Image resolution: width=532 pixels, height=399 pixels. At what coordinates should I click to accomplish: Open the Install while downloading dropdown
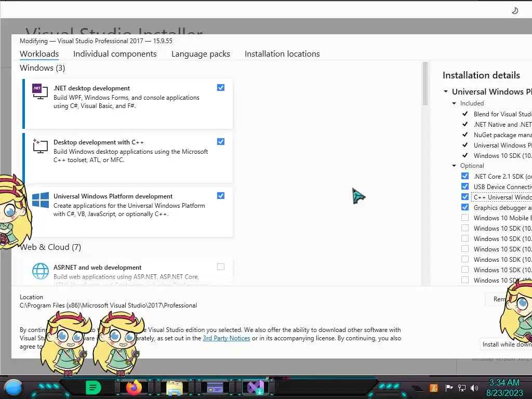pos(506,344)
